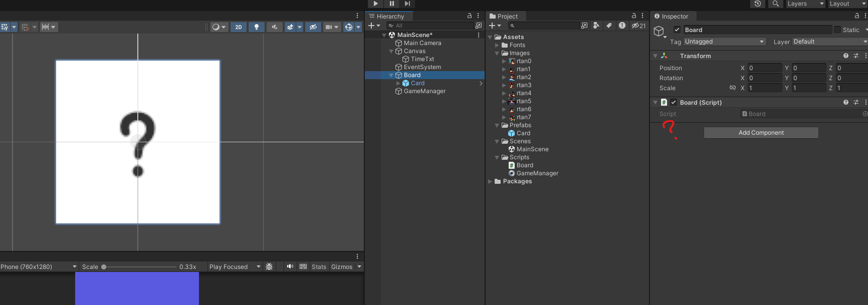Click the Project log entries exclamation icon
Image resolution: width=868 pixels, height=305 pixels.
(x=622, y=26)
